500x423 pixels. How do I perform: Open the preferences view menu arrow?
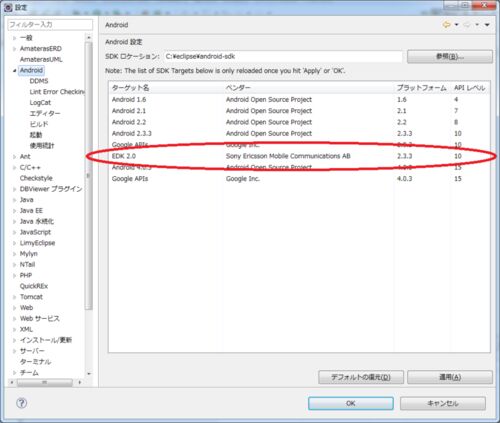pos(487,25)
